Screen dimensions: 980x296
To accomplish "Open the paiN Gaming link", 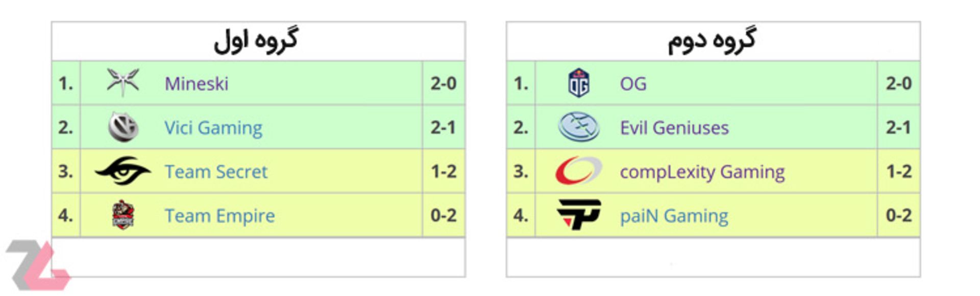I will tap(674, 216).
